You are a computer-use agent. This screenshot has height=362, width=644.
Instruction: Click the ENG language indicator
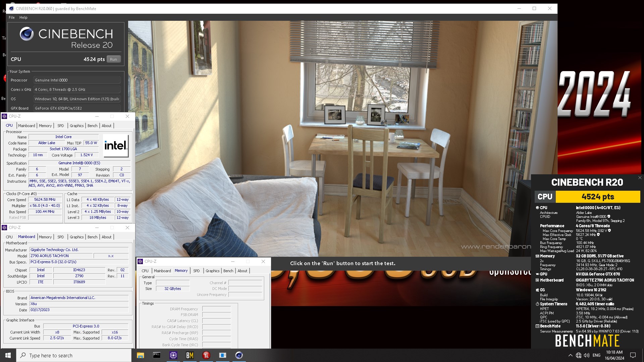point(596,355)
